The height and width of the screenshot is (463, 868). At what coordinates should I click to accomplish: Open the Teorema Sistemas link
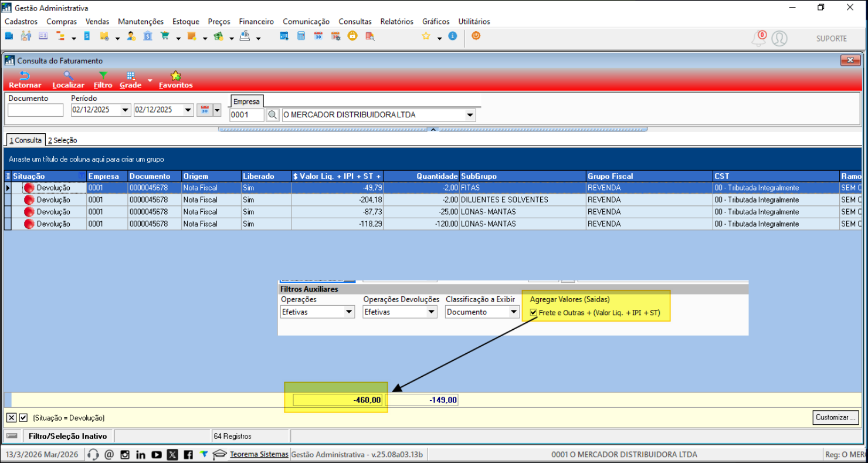259,454
